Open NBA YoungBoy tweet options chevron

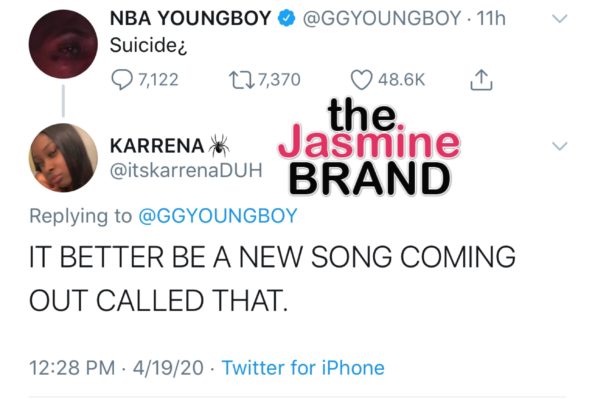point(559,18)
